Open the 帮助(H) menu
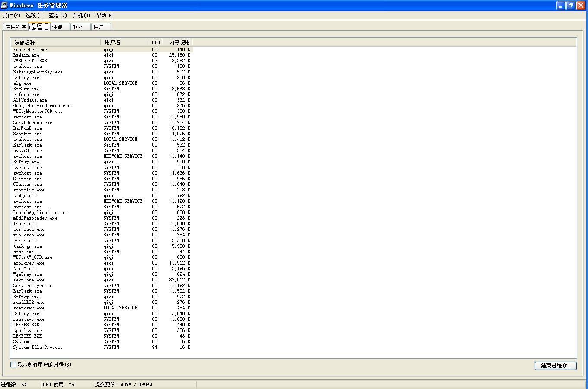This screenshot has height=389, width=588. [x=104, y=16]
